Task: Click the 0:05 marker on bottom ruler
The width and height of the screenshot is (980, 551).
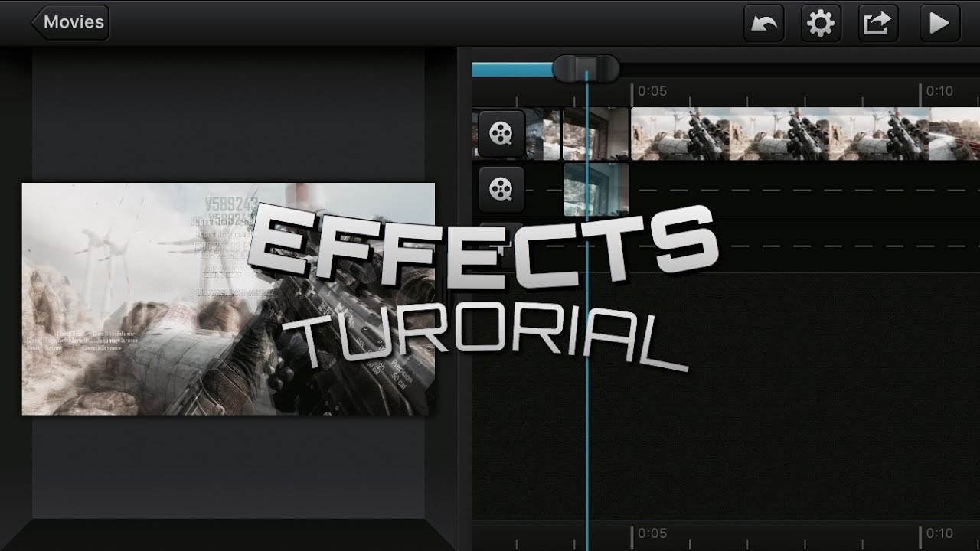Action: click(652, 533)
